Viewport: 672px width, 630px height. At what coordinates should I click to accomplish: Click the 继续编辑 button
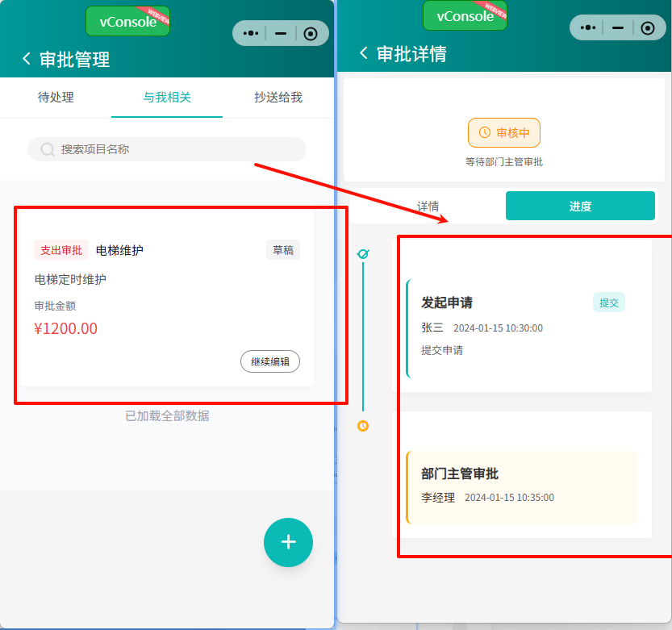[269, 361]
